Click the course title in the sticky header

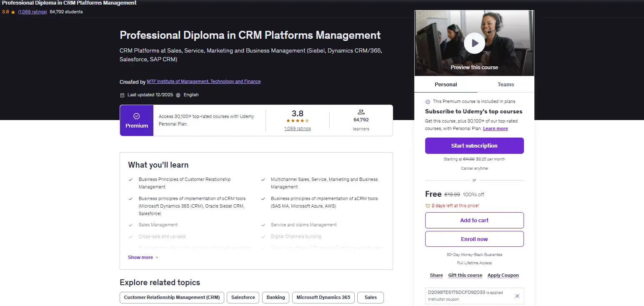(69, 3)
